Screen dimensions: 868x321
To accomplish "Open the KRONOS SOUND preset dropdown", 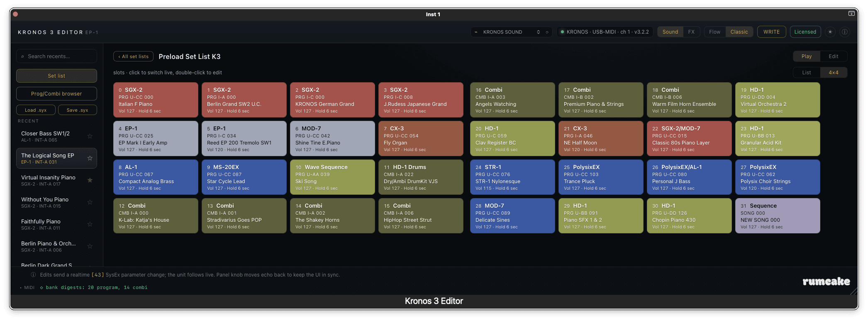I will (x=511, y=32).
